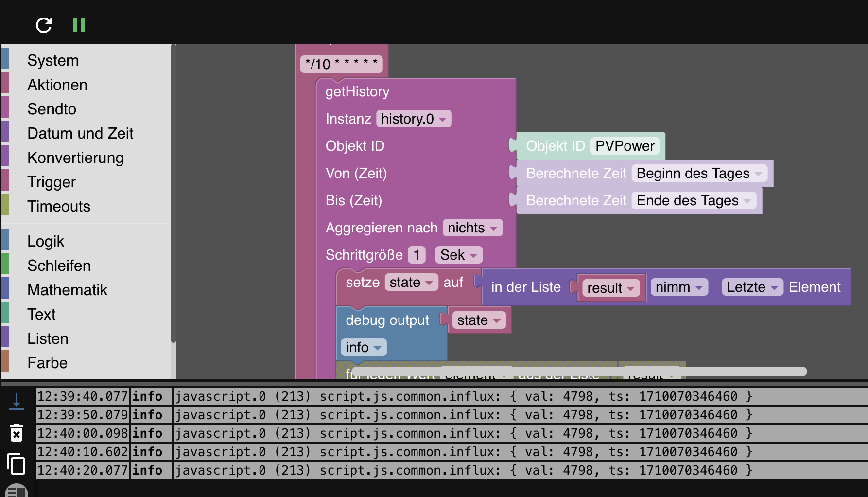
Task: Choose the Datum und Zeit category
Action: tap(80, 133)
